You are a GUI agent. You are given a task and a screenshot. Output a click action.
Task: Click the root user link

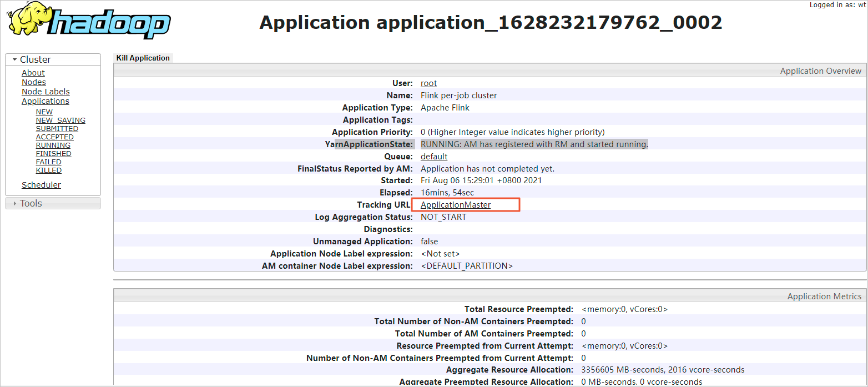[x=428, y=83]
